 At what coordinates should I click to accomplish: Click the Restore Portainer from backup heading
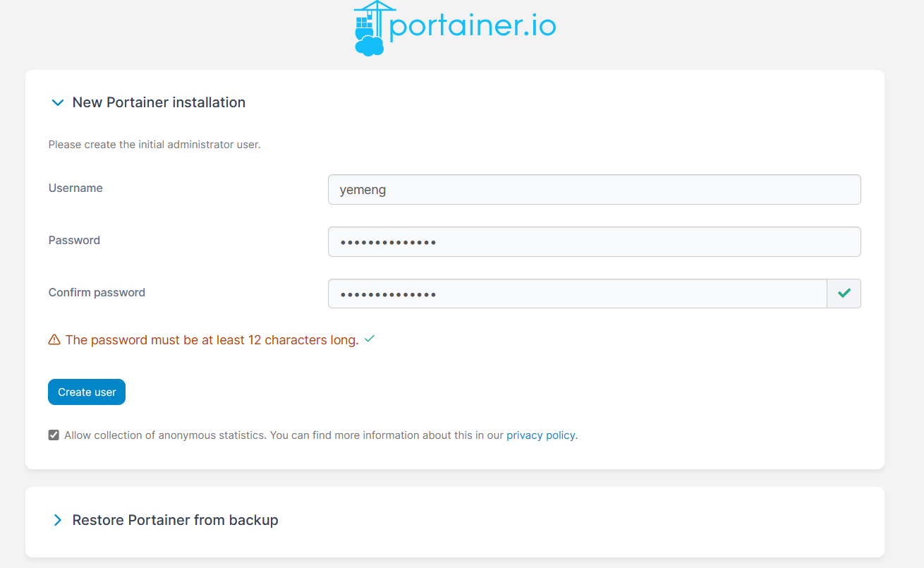point(175,521)
